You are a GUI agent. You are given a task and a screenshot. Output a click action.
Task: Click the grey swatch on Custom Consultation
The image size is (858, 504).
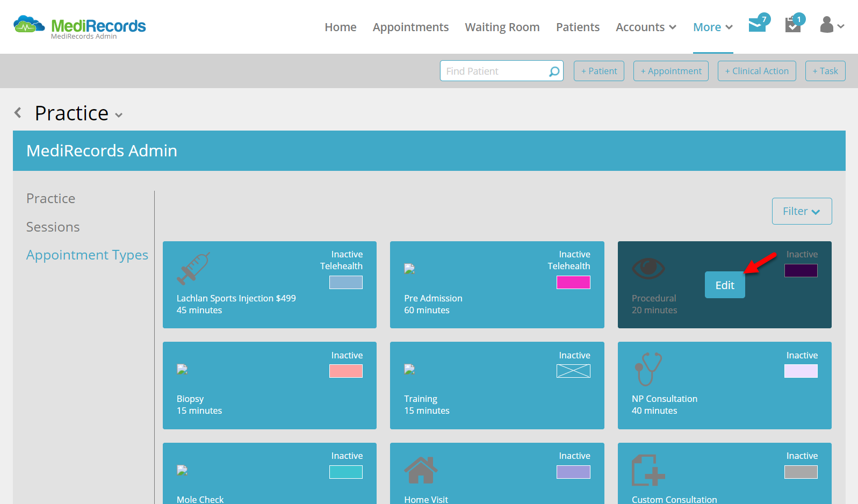pos(801,472)
